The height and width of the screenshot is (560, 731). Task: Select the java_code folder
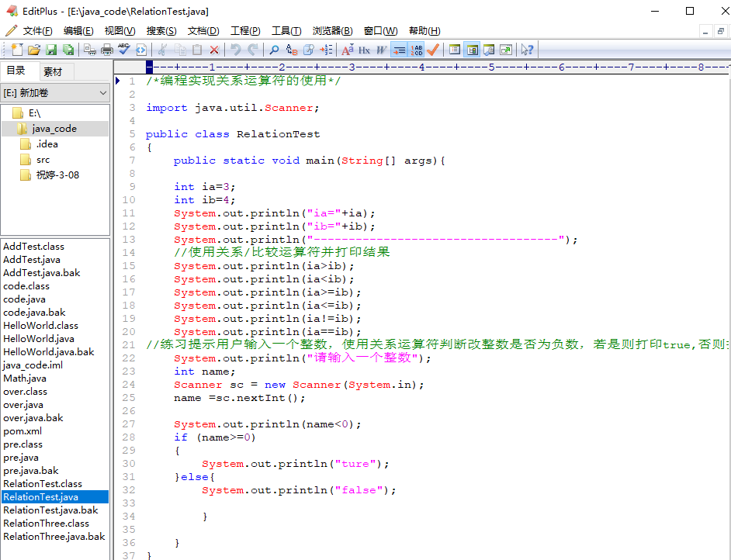coord(54,129)
